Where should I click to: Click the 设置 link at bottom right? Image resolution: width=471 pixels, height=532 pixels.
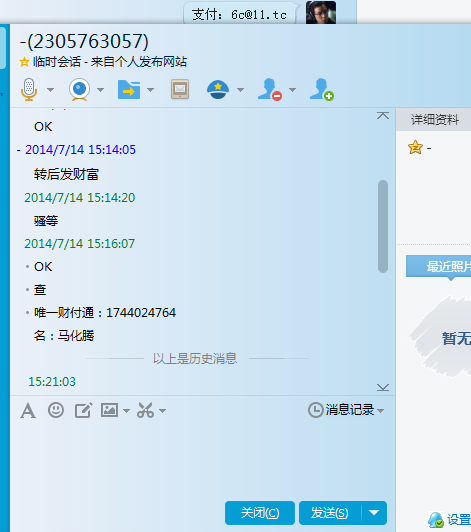point(458,520)
